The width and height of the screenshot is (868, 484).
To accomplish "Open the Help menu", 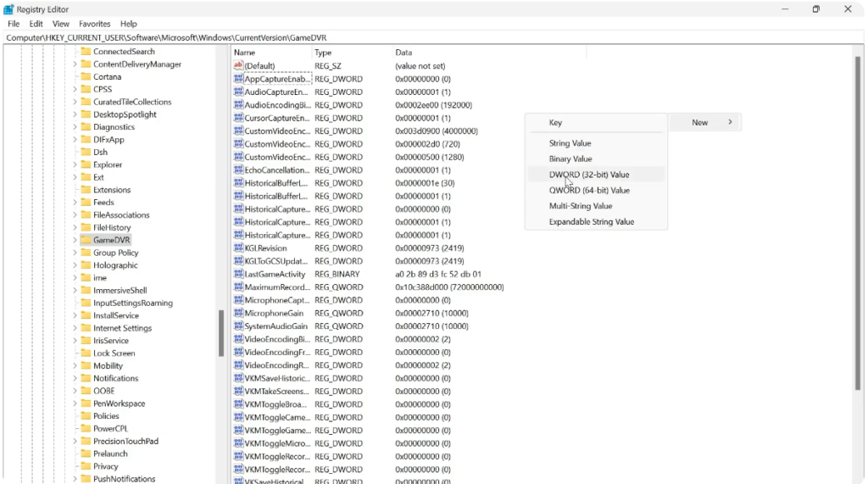I will (129, 24).
